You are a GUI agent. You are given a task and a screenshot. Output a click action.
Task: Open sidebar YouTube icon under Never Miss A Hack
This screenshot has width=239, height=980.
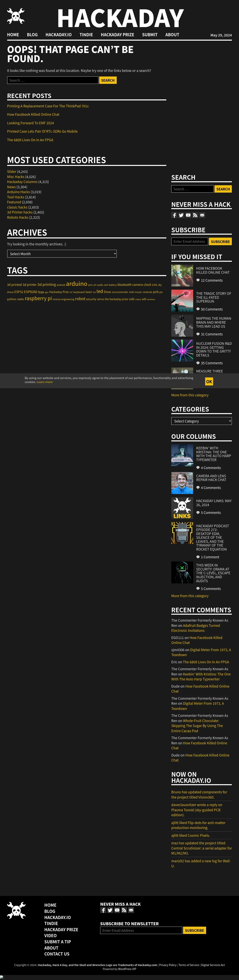[x=188, y=215]
